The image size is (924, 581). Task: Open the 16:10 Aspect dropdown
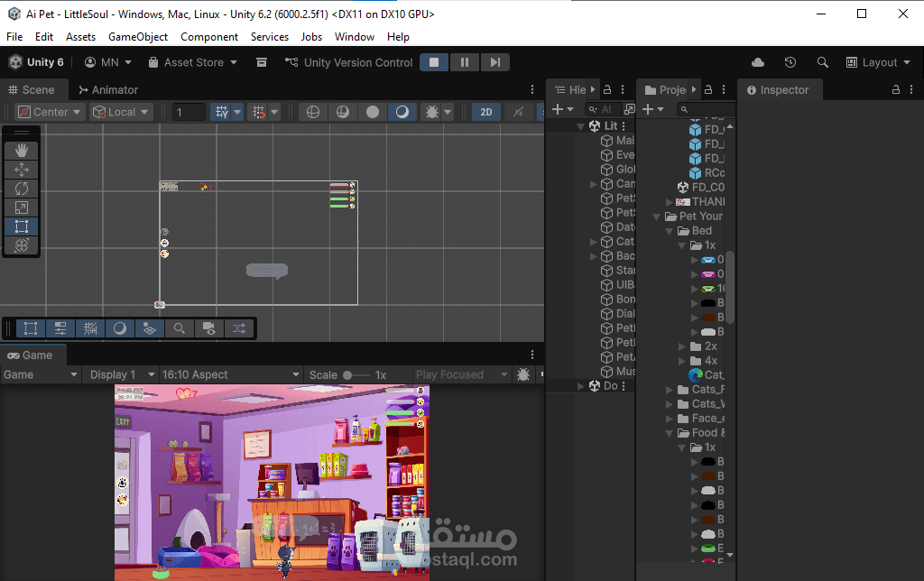click(x=230, y=374)
